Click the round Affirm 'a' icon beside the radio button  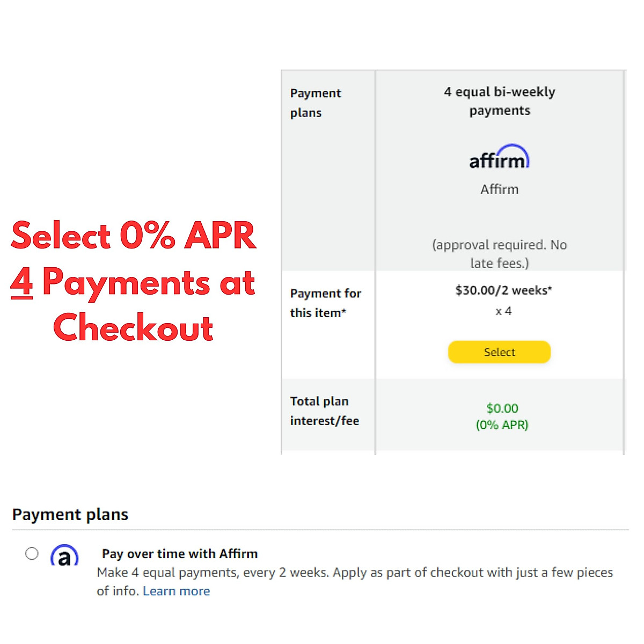(x=64, y=556)
